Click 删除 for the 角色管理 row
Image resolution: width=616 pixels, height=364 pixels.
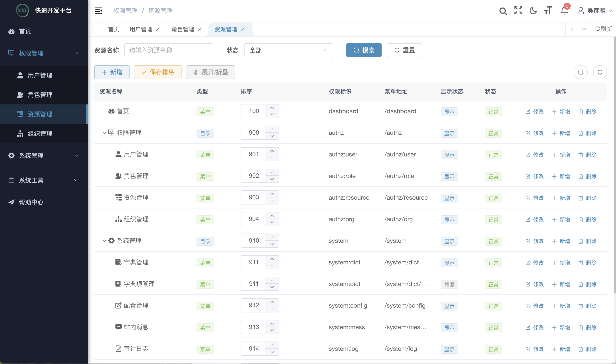[587, 176]
